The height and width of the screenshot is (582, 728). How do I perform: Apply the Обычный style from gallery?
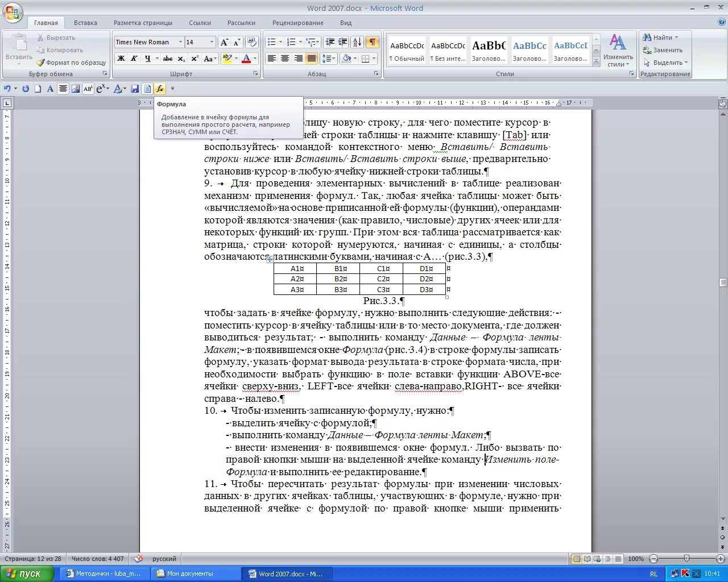pyautogui.click(x=407, y=51)
